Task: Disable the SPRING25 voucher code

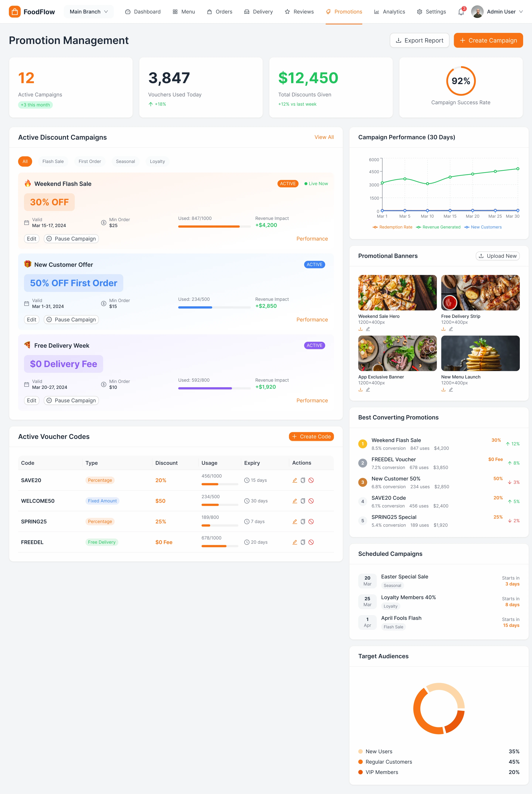Action: (311, 521)
